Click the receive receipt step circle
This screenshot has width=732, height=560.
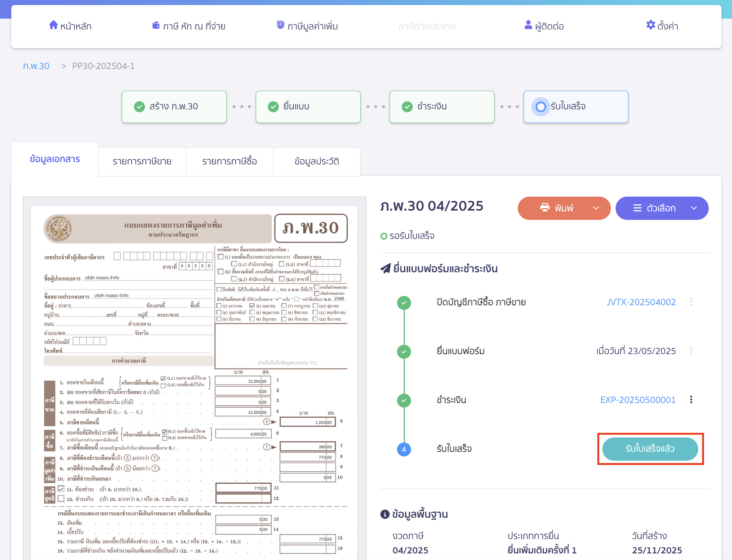pos(541,107)
